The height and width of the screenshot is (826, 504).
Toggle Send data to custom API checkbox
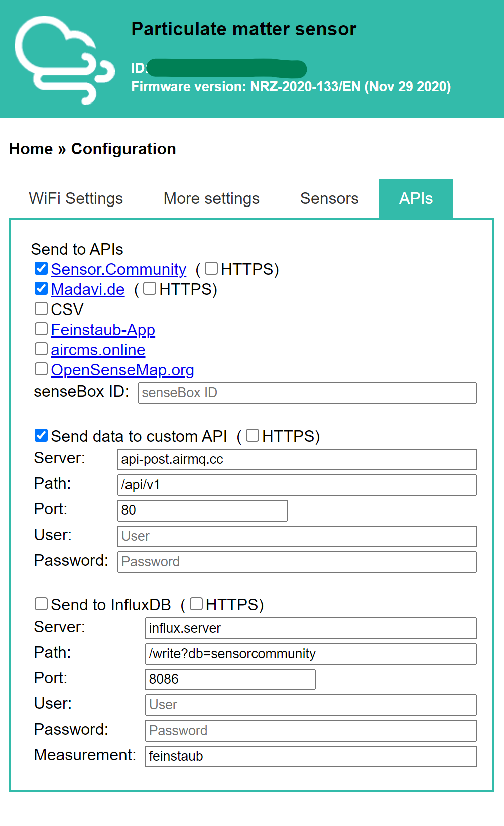point(41,436)
